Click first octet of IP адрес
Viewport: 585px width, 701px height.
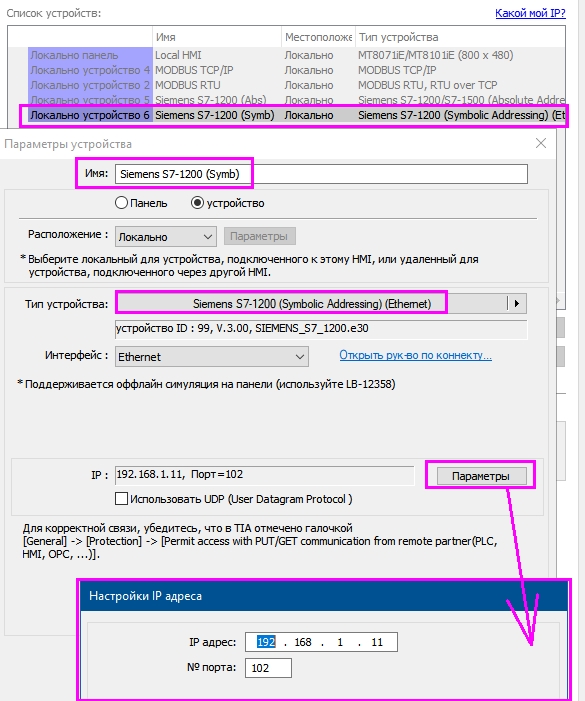(266, 642)
